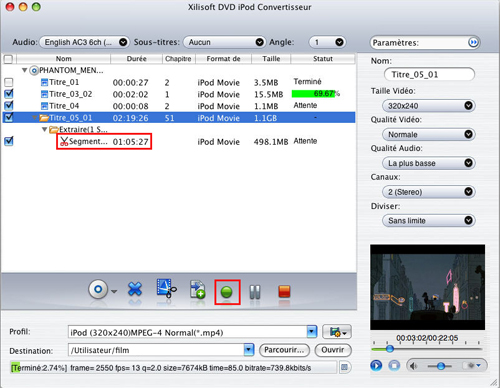The width and height of the screenshot is (500, 388).
Task: Open the Audio track dropdown
Action: pos(84,42)
